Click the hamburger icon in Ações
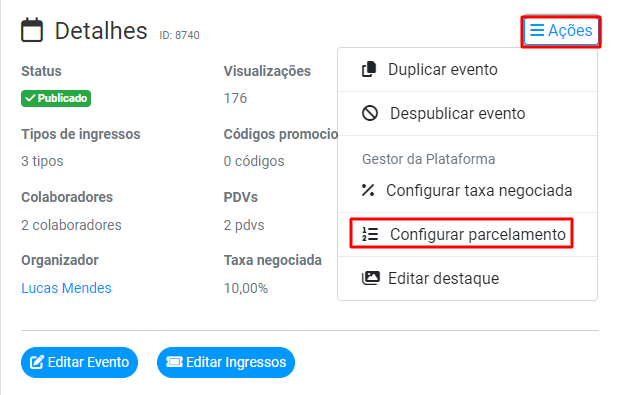This screenshot has height=395, width=619. (x=537, y=30)
